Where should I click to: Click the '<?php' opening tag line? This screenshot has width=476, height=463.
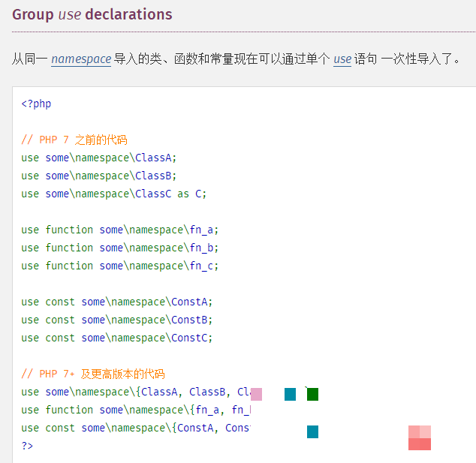(36, 104)
